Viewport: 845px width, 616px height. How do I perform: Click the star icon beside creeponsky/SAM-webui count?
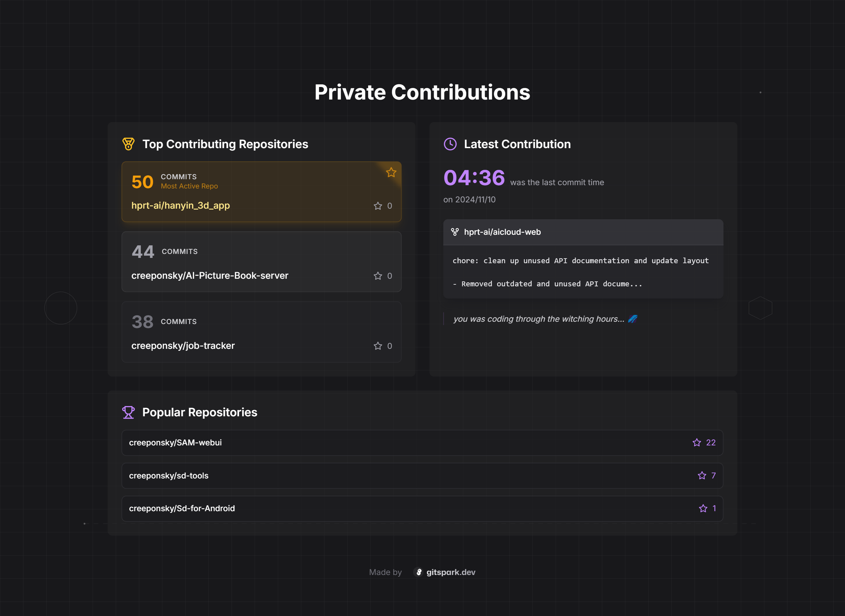[x=697, y=443]
